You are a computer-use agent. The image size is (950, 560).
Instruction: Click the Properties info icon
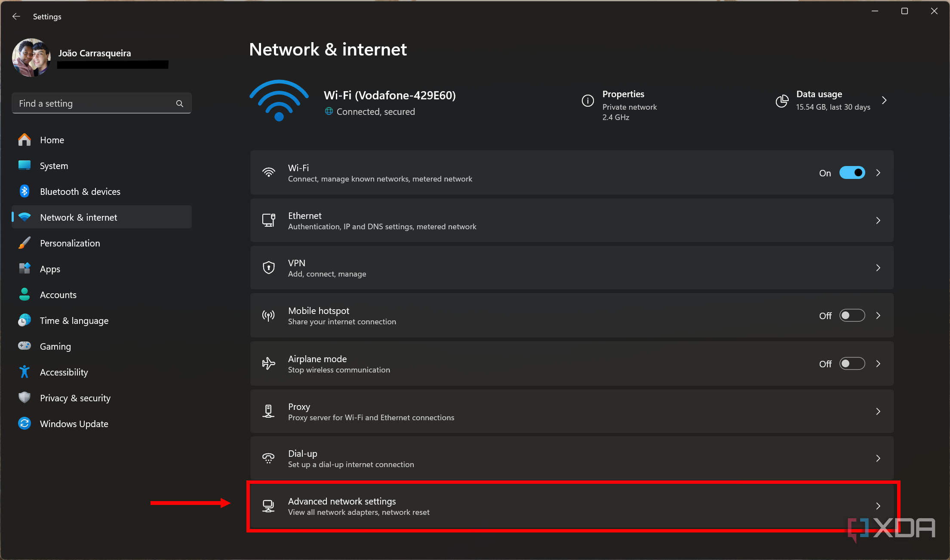coord(587,101)
